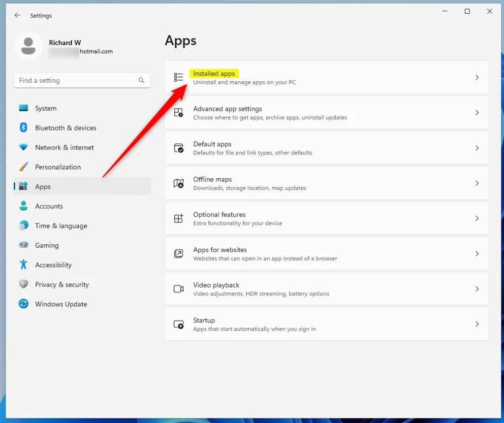Click the Video playback camera icon
The width and height of the screenshot is (504, 423).
coord(179,289)
